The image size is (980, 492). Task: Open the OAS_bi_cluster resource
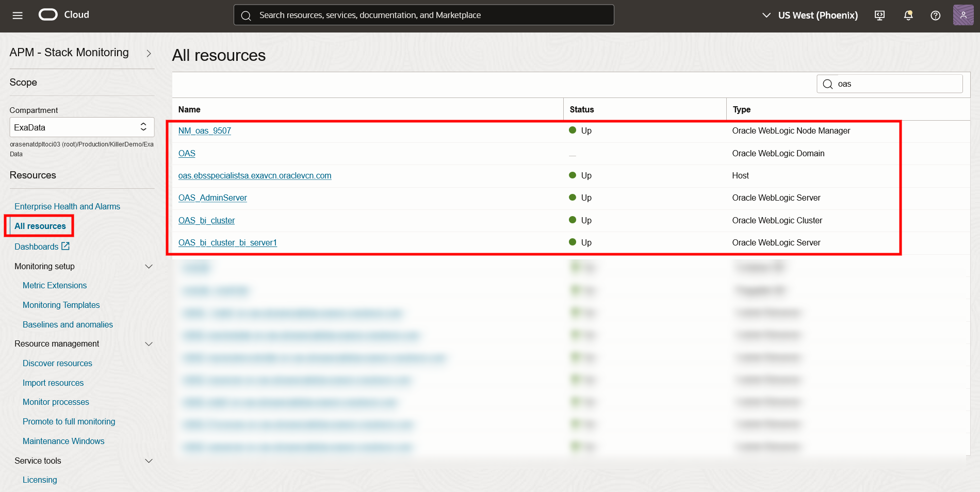206,220
